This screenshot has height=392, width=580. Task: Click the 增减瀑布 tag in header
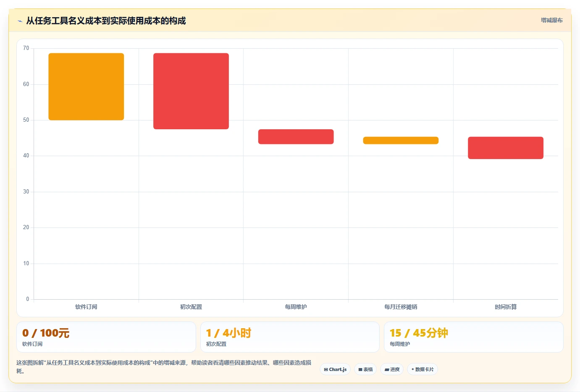click(x=551, y=20)
